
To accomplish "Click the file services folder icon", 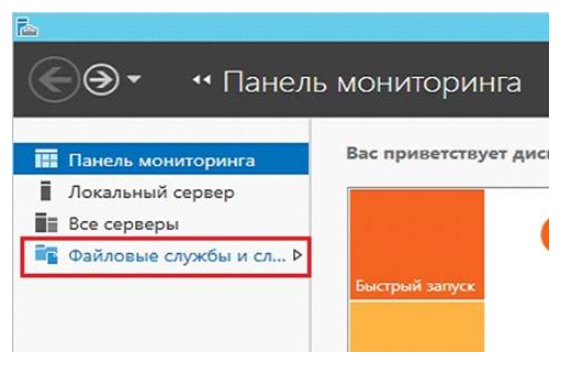I will coord(46,254).
